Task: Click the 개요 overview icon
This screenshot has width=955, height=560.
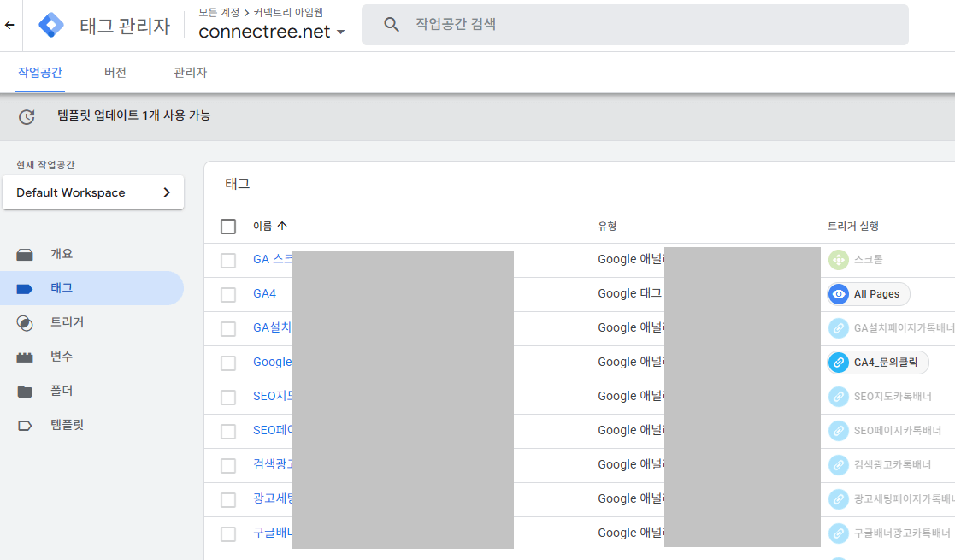Action: click(25, 254)
